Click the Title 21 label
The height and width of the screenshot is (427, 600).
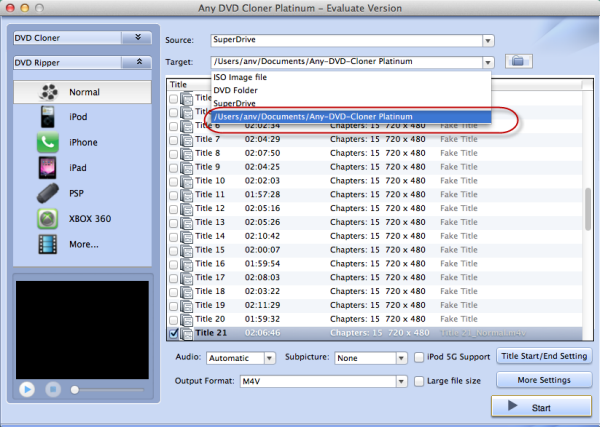pos(211,333)
